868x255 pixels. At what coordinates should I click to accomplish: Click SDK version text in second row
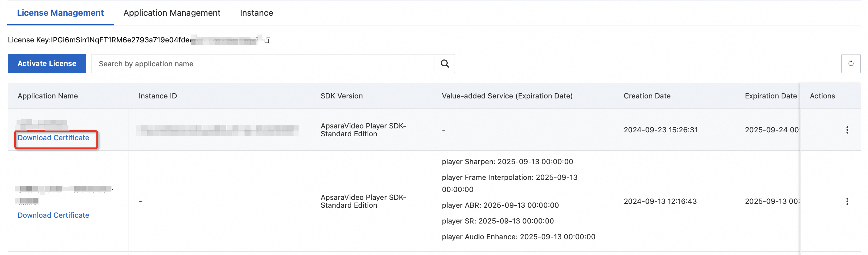pos(363,201)
